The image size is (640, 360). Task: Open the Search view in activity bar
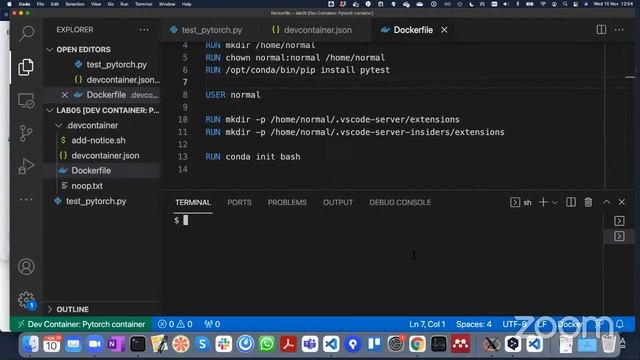point(26,33)
